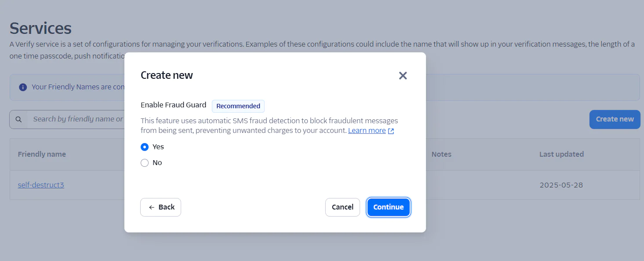Click the Friendly name column header
Image resolution: width=644 pixels, height=261 pixels.
[x=42, y=154]
